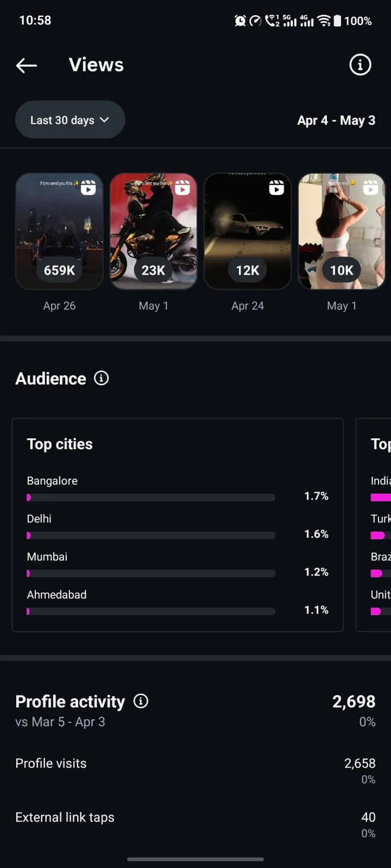Tap the back arrow beside Views
This screenshot has width=391, height=868.
[27, 66]
